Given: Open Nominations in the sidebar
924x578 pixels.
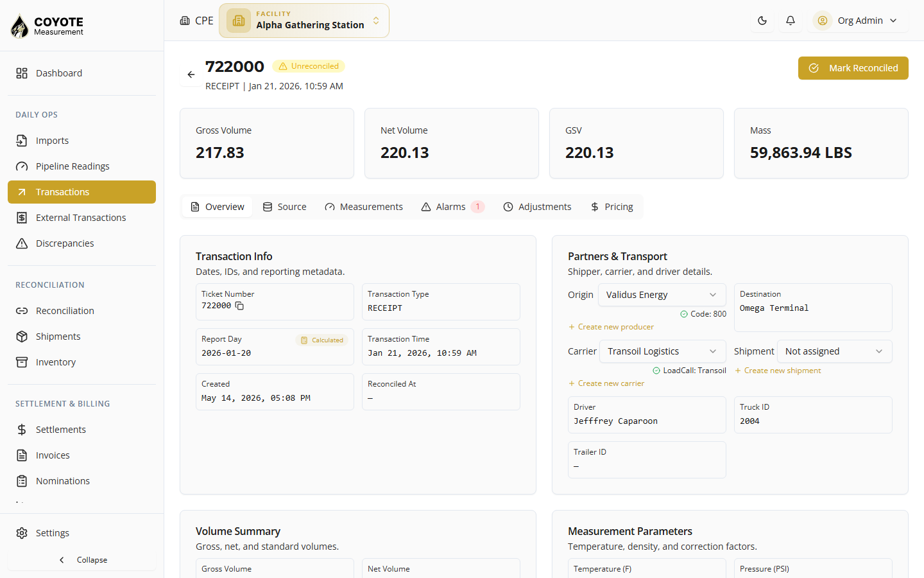Looking at the screenshot, I should coord(81,481).
